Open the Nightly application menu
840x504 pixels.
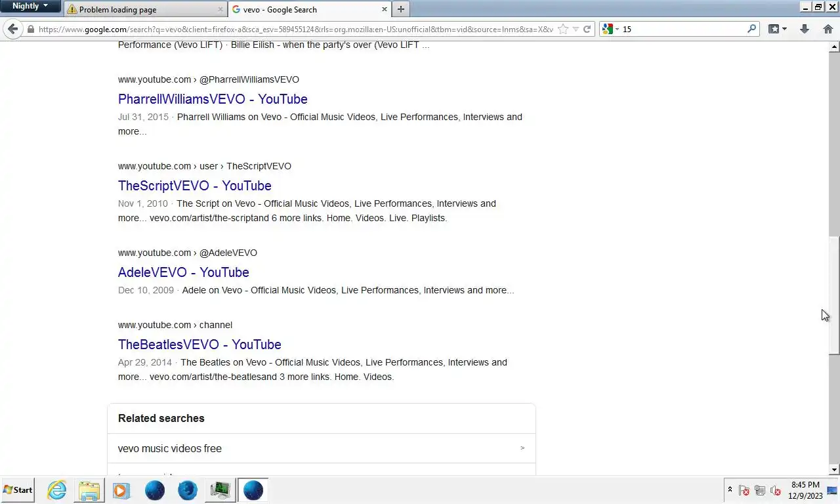click(30, 6)
